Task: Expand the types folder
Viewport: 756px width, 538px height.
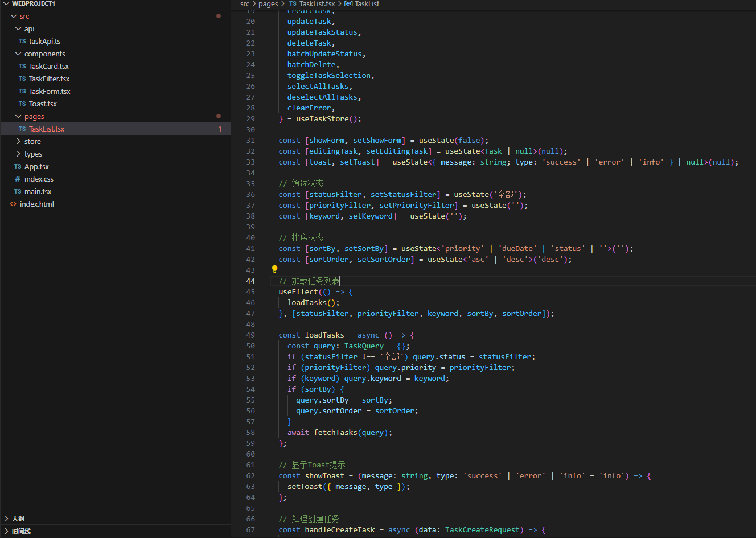Action: click(x=18, y=154)
